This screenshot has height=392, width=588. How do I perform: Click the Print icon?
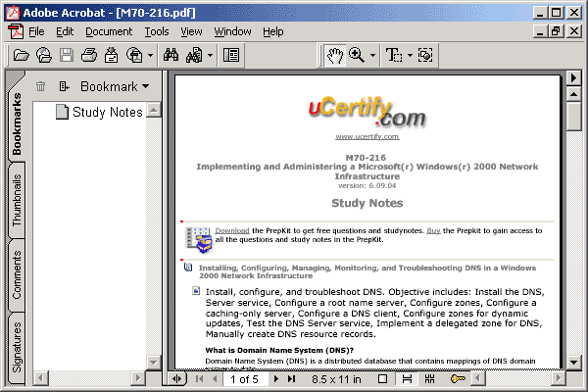pos(89,56)
